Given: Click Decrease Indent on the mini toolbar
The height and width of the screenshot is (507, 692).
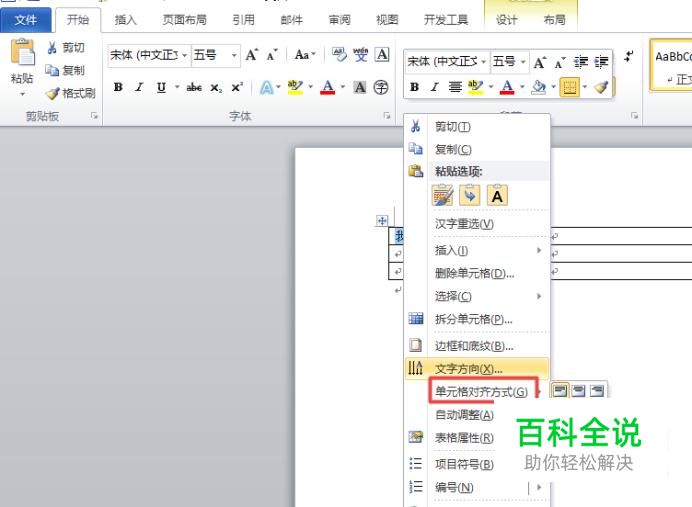Looking at the screenshot, I should pos(580,62).
